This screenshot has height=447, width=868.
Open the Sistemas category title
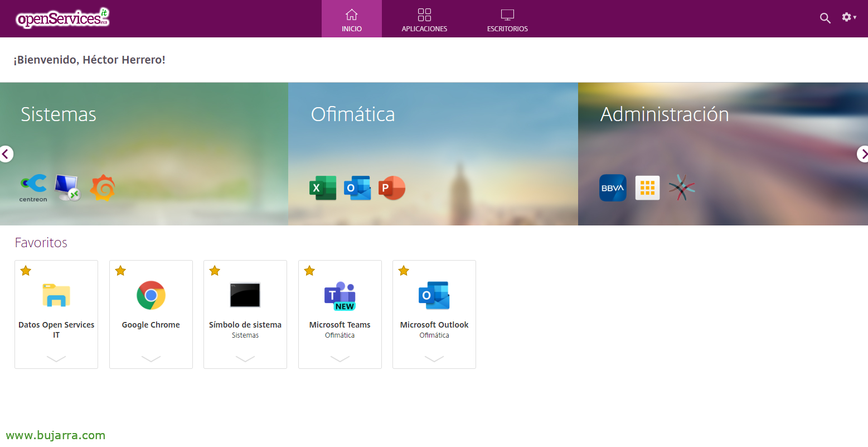click(x=59, y=114)
